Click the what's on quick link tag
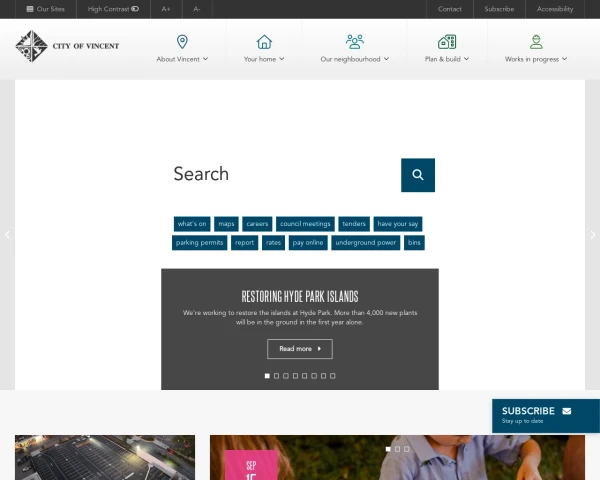 192,224
